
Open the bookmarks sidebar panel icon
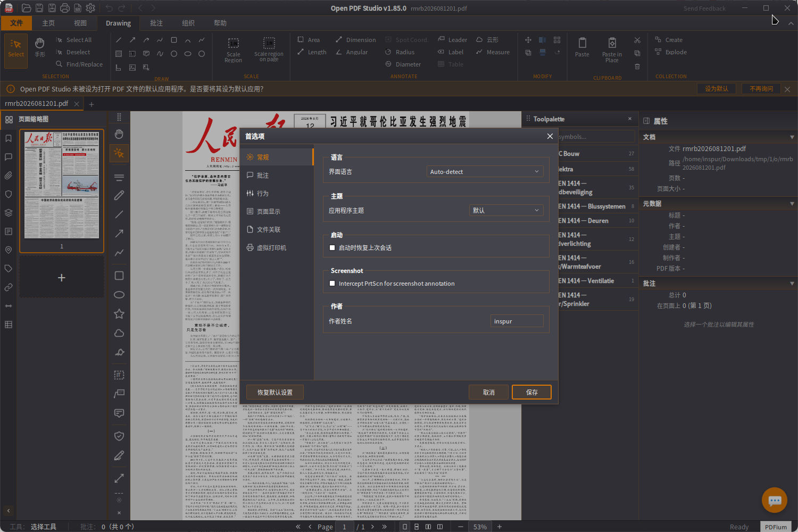pos(9,138)
